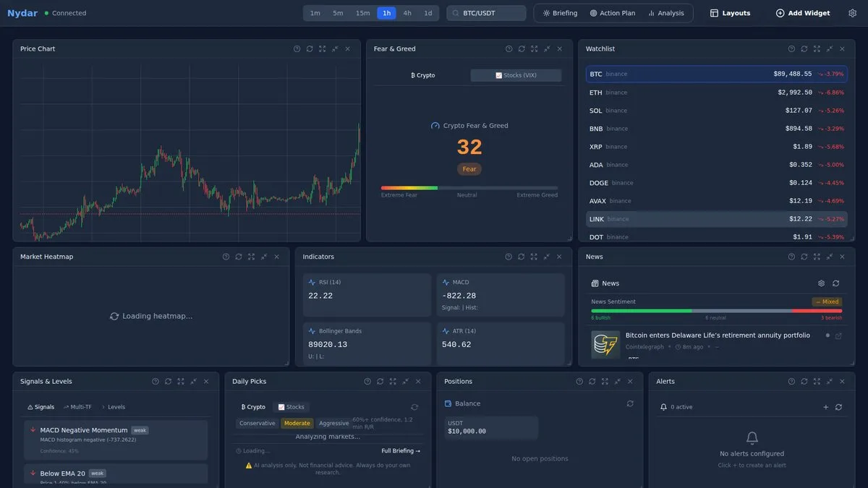This screenshot has width=868, height=488.
Task: Follow the Full Briefing link
Action: (x=401, y=451)
